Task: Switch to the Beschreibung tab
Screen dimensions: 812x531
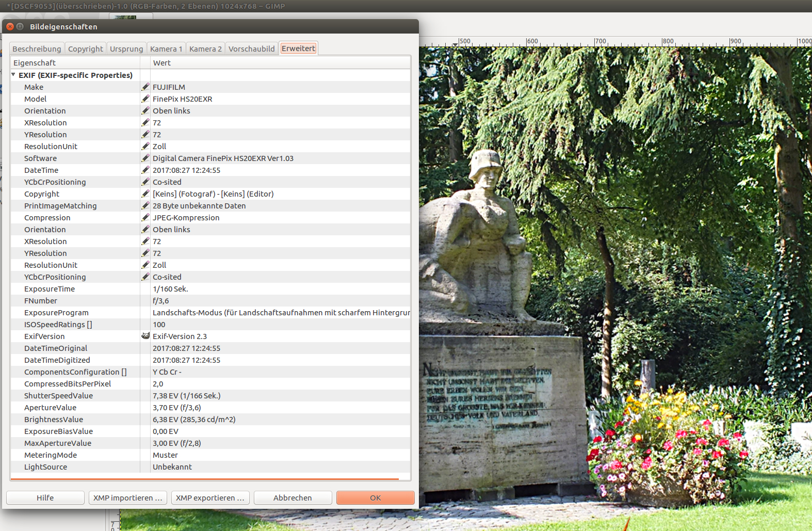Action: [x=37, y=49]
